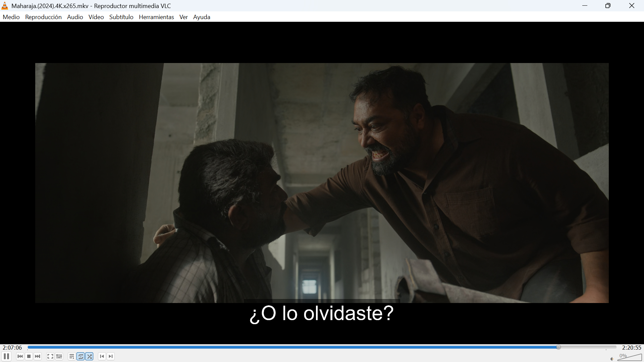This screenshot has height=362, width=644.
Task: Jump to next chapter button
Action: tap(111, 356)
